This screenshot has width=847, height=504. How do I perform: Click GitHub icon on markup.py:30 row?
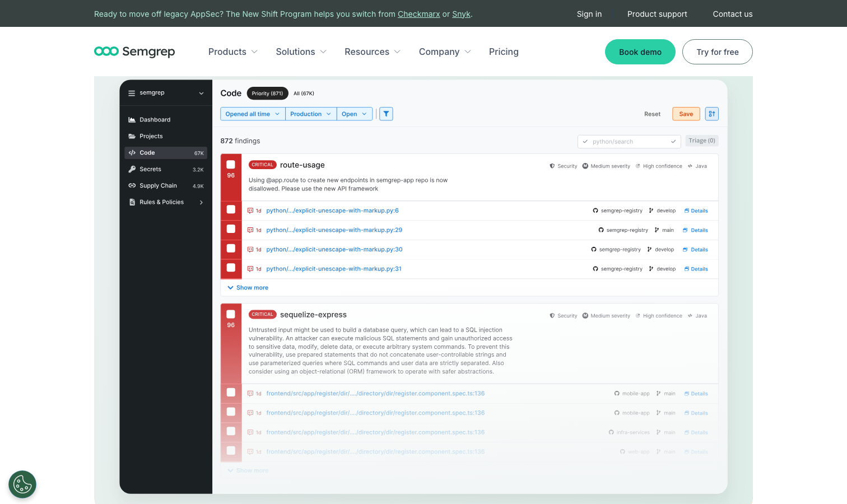tap(594, 250)
